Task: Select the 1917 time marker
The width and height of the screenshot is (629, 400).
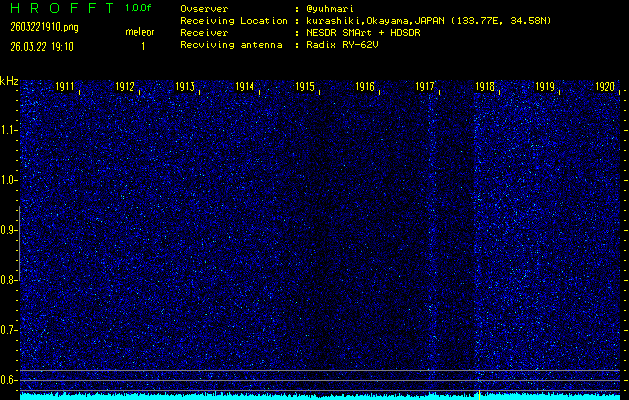Action: (x=425, y=87)
